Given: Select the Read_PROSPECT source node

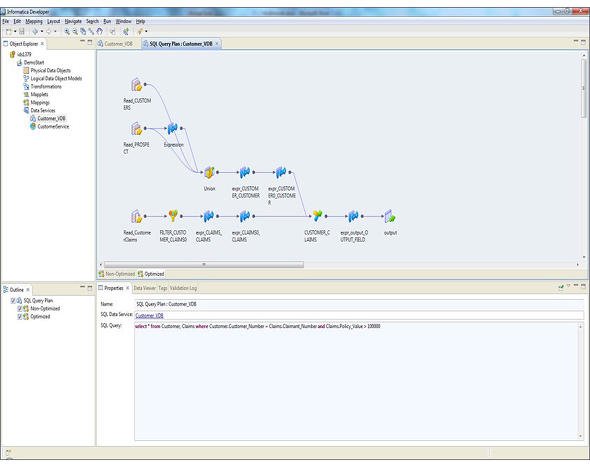Looking at the screenshot, I should coord(137,129).
